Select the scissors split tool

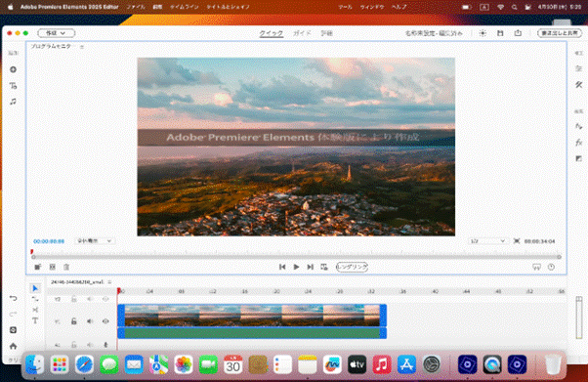[35, 310]
